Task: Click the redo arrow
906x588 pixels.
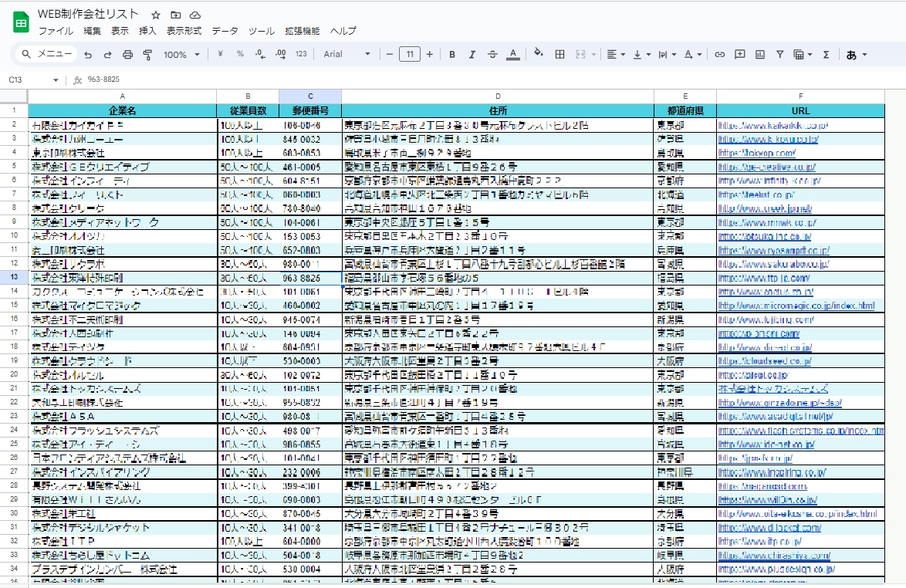Action: coord(107,54)
